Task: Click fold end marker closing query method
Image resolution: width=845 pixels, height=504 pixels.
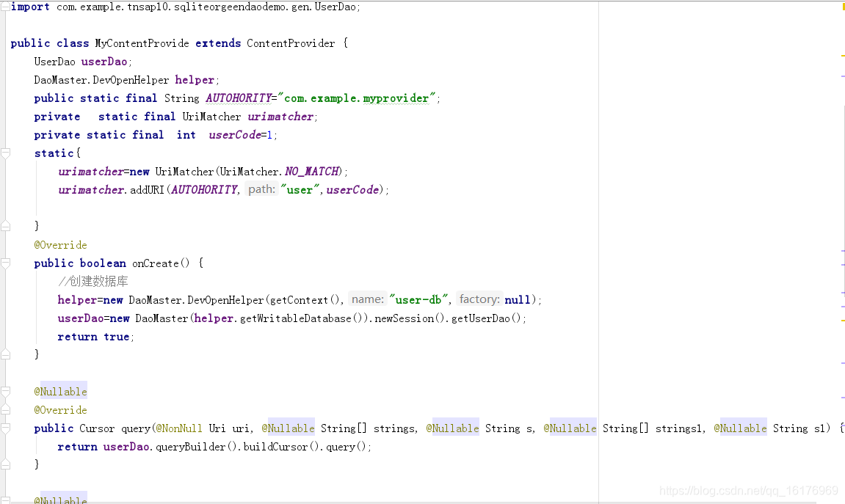Action: (x=5, y=464)
